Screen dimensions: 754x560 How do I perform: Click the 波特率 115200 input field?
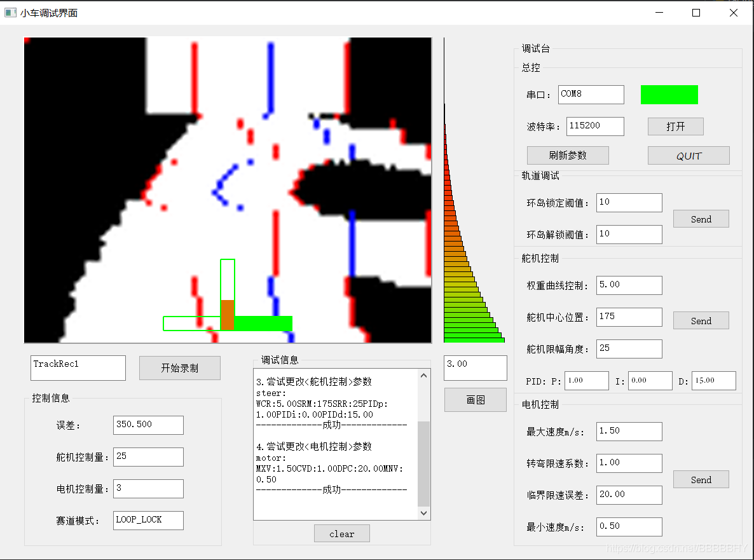[x=595, y=126]
